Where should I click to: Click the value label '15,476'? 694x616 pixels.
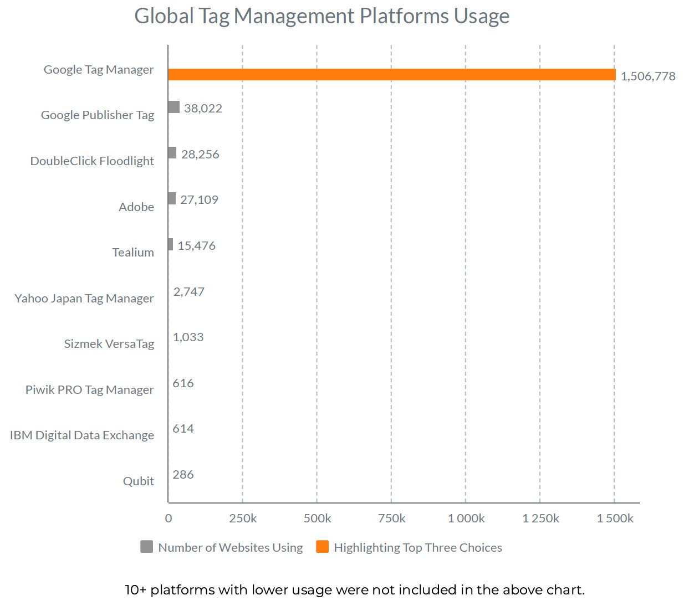pos(196,246)
